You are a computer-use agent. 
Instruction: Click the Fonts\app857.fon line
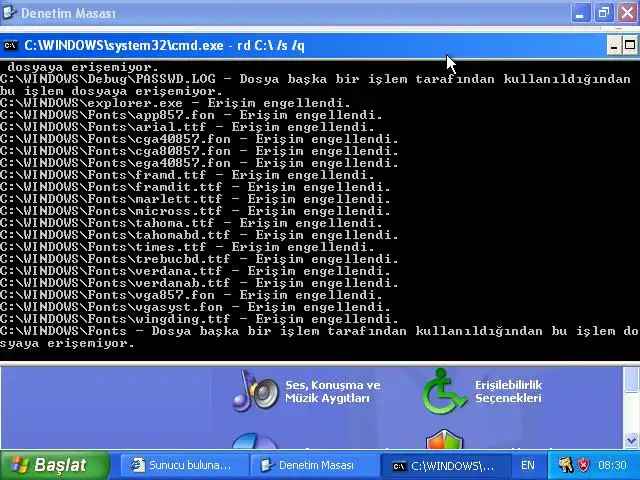(191, 115)
